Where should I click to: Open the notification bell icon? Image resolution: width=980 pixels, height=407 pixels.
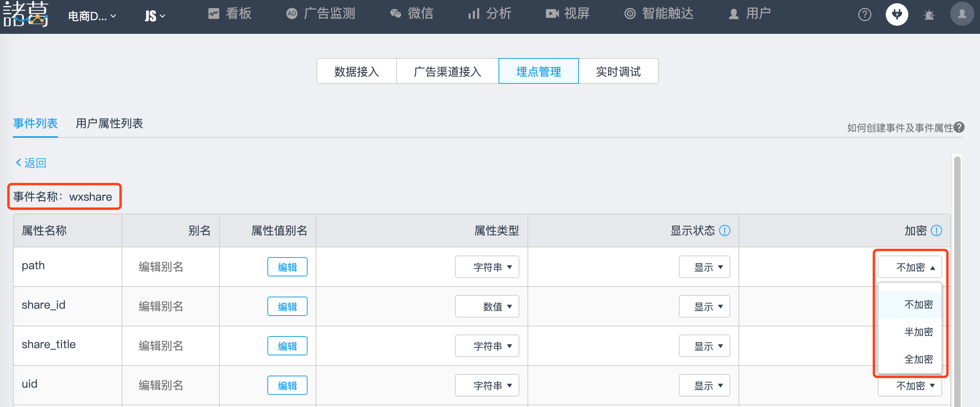click(x=929, y=15)
